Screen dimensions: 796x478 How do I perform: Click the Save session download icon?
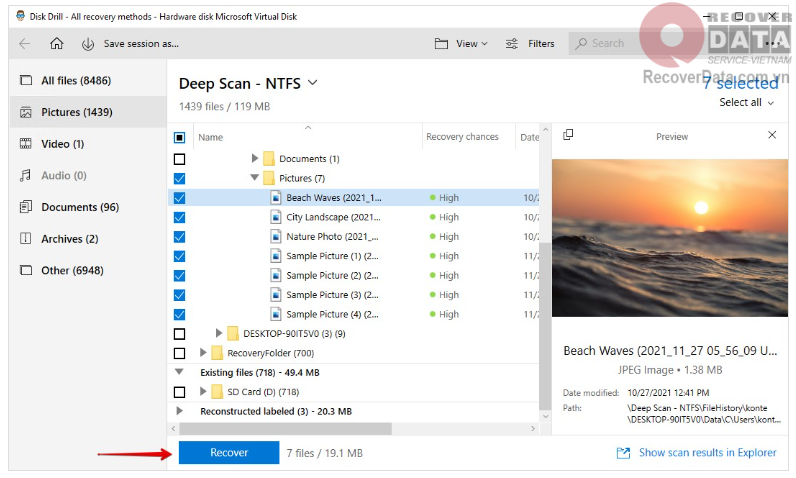click(x=88, y=44)
